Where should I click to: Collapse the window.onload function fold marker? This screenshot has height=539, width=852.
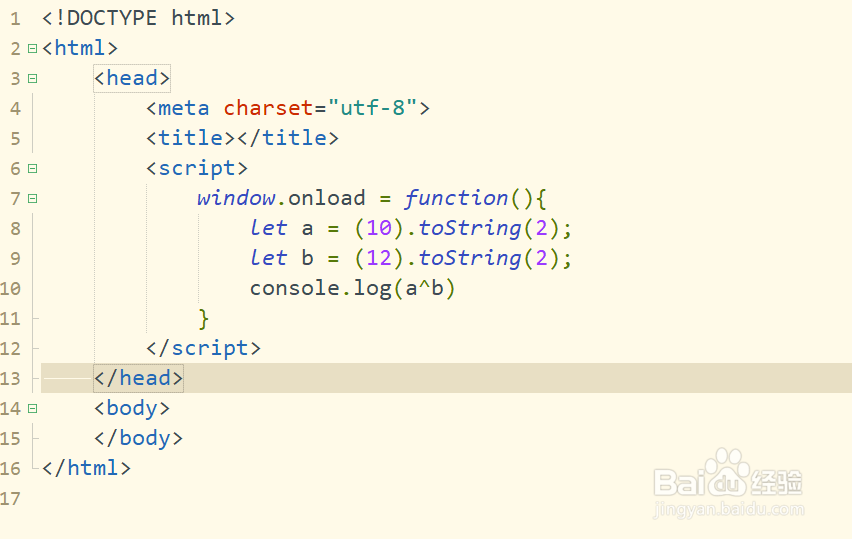pos(33,198)
